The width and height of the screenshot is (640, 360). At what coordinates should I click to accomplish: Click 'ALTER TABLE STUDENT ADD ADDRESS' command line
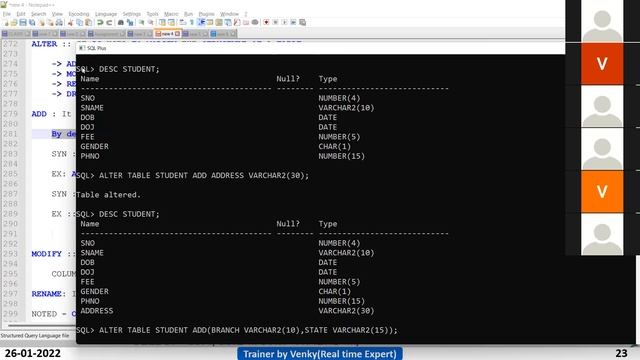[193, 176]
